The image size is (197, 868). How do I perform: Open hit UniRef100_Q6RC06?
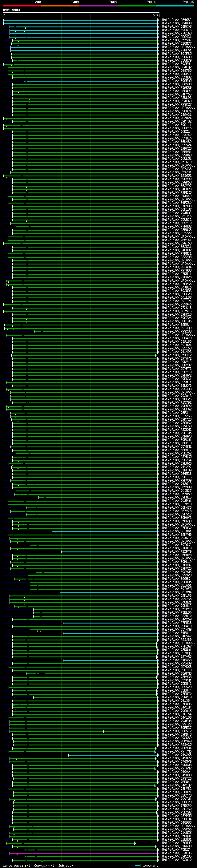tap(177, 26)
